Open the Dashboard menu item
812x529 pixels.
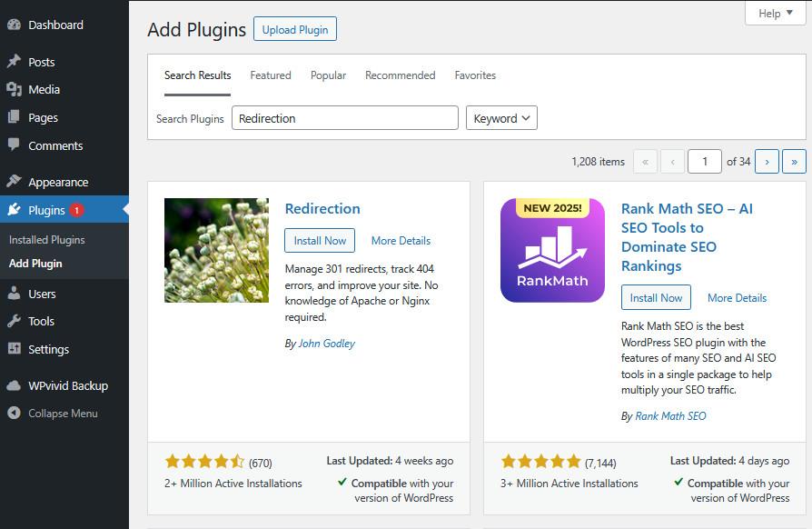[64, 25]
